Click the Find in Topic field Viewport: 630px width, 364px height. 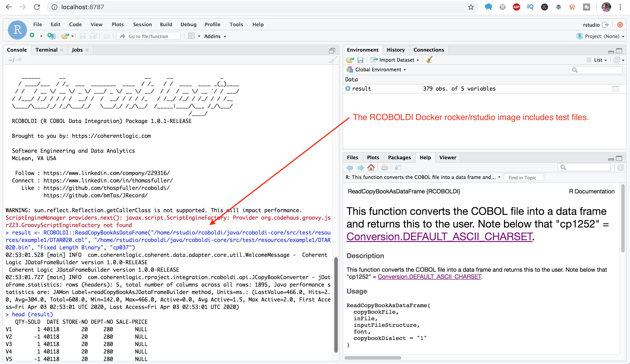pyautogui.click(x=524, y=177)
